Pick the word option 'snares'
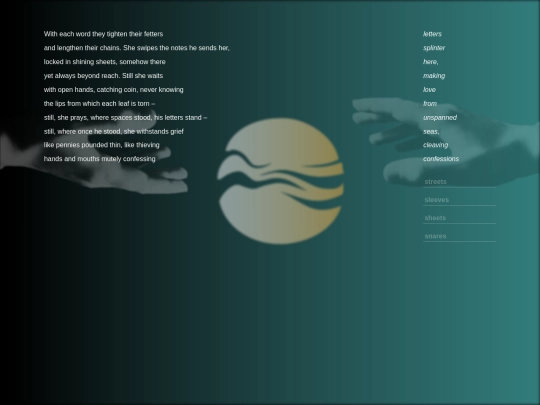 [459, 236]
